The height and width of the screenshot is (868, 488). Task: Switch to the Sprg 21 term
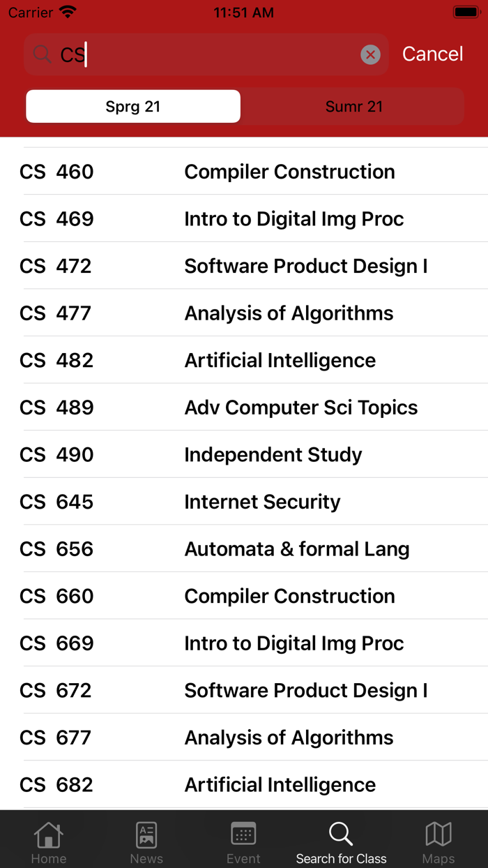click(x=133, y=107)
